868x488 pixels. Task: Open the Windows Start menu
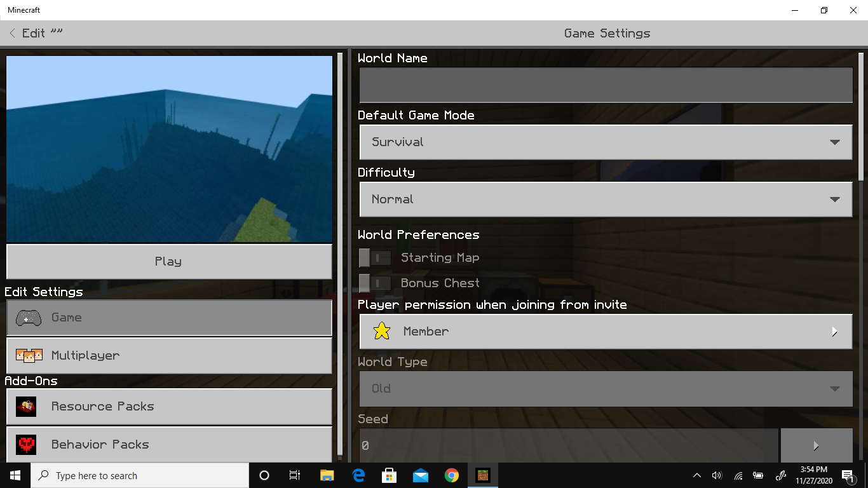[x=15, y=475]
